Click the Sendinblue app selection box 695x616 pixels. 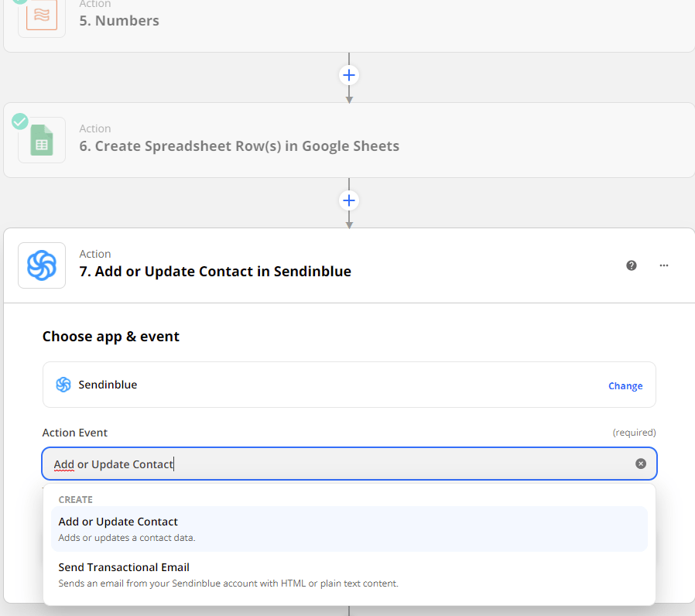click(x=349, y=385)
